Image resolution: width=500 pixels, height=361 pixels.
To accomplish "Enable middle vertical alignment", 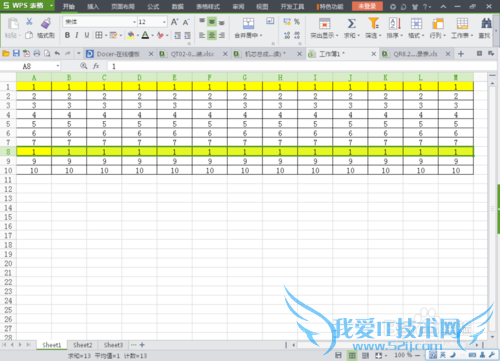I will click(x=212, y=22).
